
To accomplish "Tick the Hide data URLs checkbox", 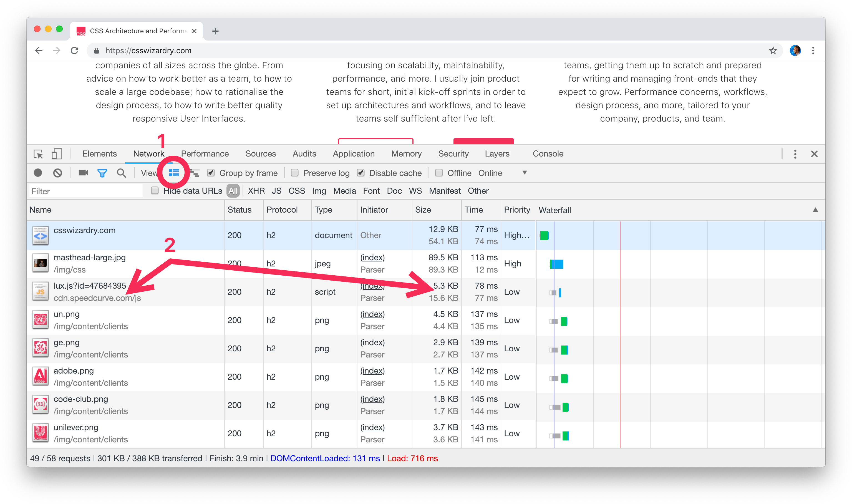I will (x=155, y=191).
